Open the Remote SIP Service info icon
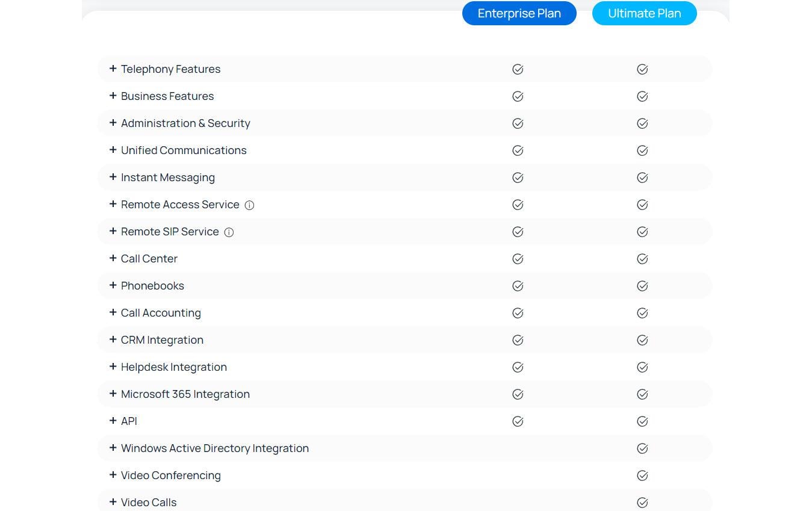Viewport: 812px width, 511px height. [229, 232]
